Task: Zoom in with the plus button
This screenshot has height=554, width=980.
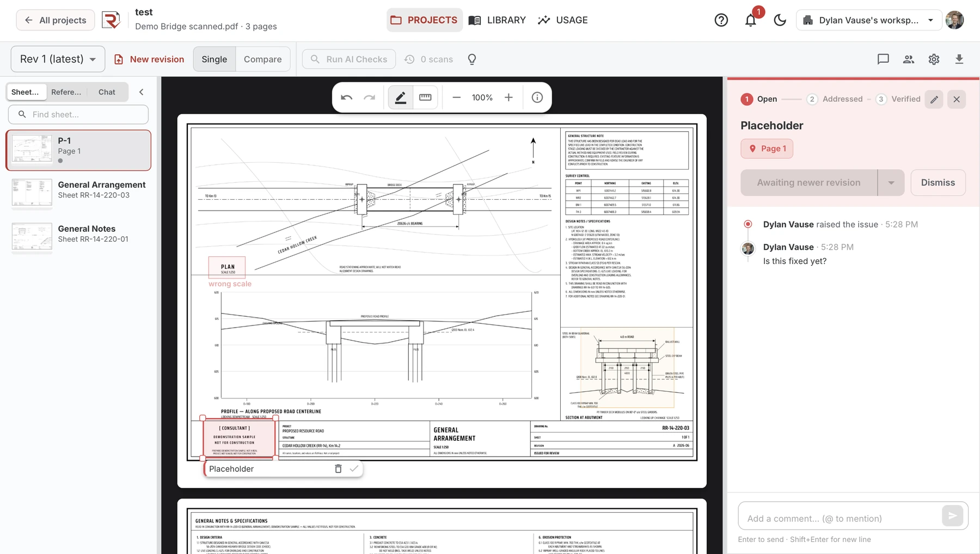Action: (509, 97)
